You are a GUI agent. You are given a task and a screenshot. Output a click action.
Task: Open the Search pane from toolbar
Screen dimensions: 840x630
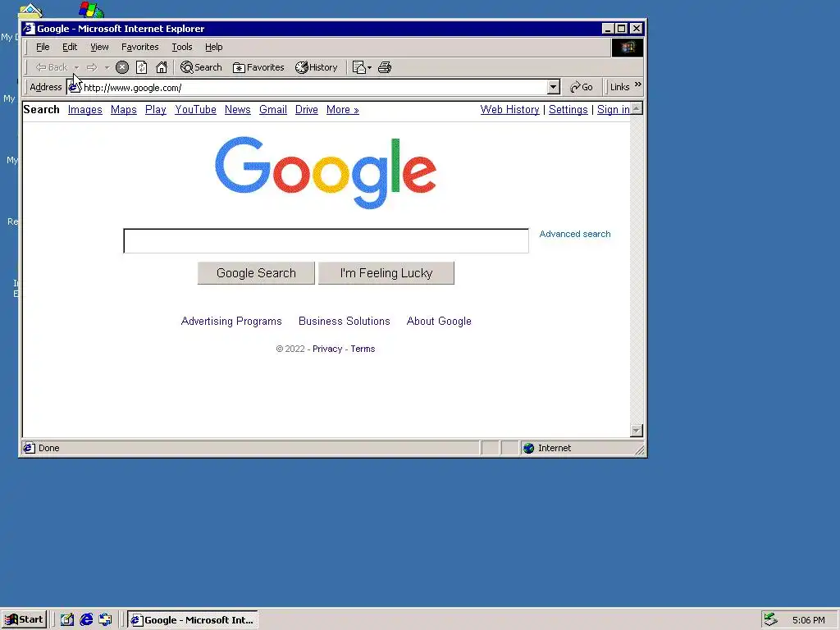click(201, 67)
